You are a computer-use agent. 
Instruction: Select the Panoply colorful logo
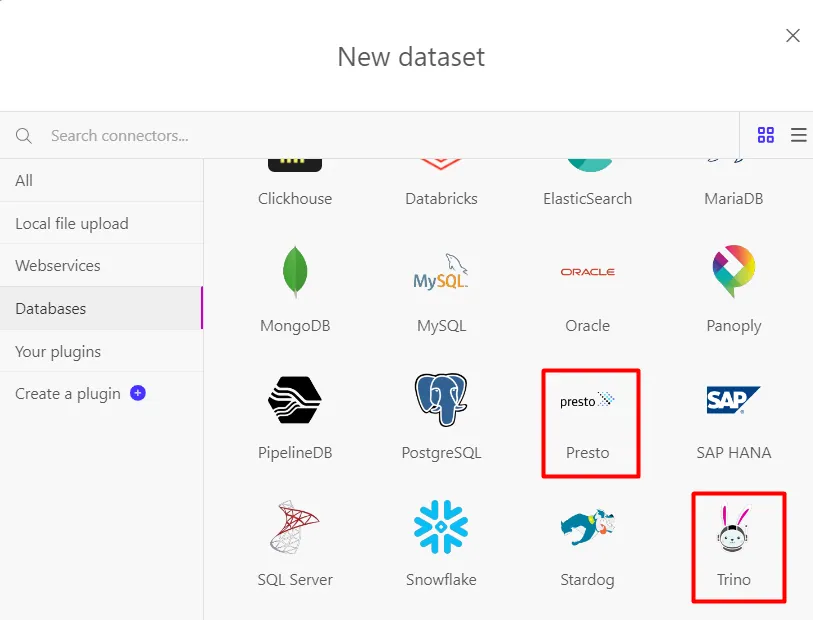coord(734,271)
